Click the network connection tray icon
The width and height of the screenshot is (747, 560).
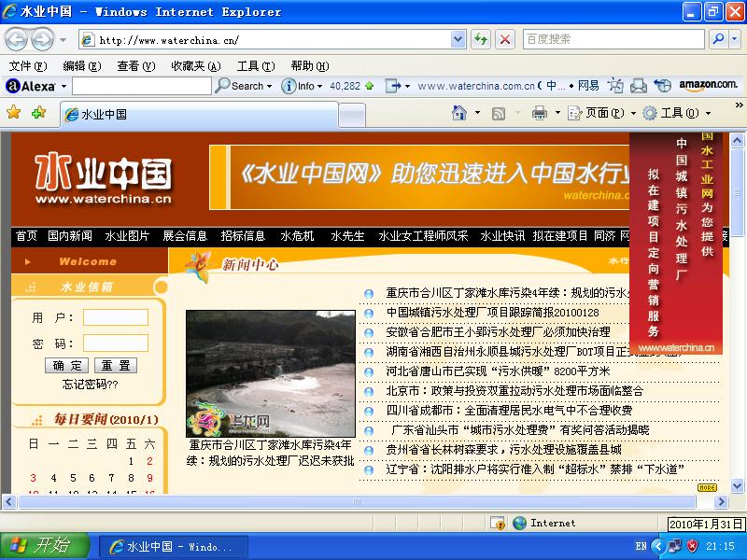pyautogui.click(x=674, y=546)
